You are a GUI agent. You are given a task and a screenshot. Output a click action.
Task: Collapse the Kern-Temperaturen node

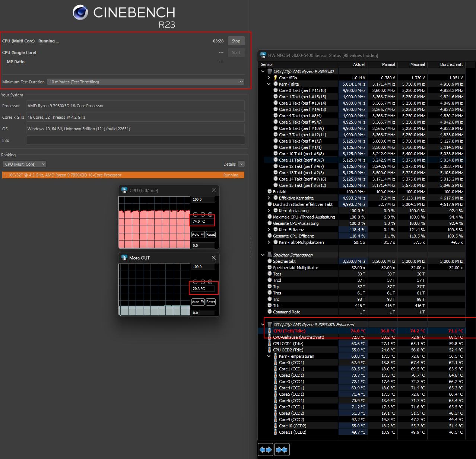[x=269, y=356]
